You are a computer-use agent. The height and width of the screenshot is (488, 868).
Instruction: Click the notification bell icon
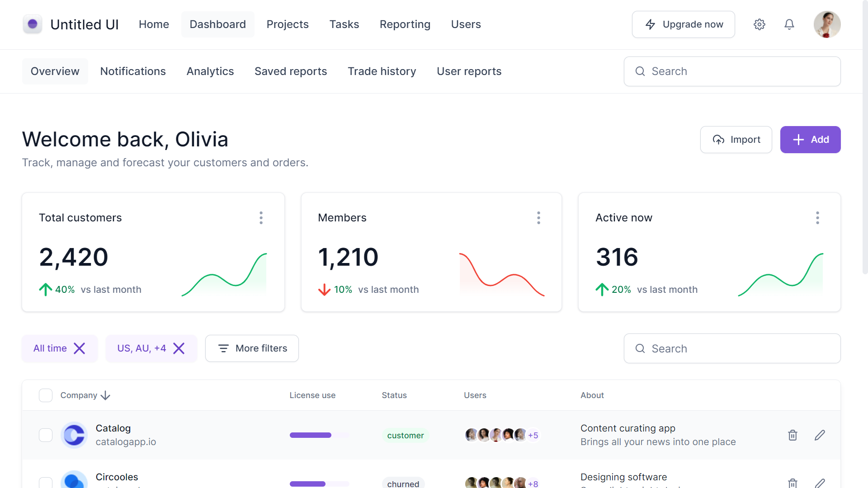[789, 24]
